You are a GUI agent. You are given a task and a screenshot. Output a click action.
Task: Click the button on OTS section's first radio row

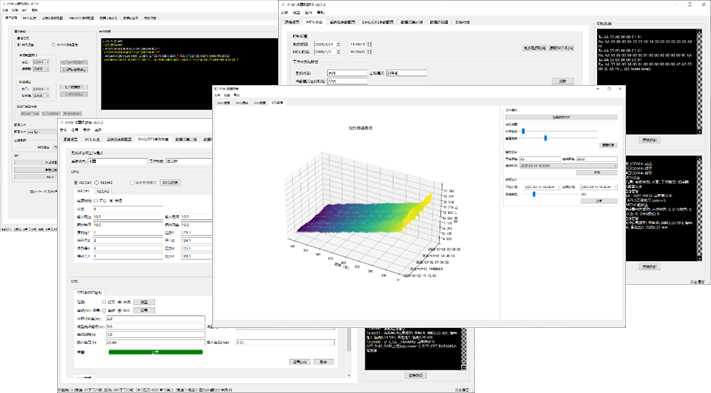(x=144, y=302)
